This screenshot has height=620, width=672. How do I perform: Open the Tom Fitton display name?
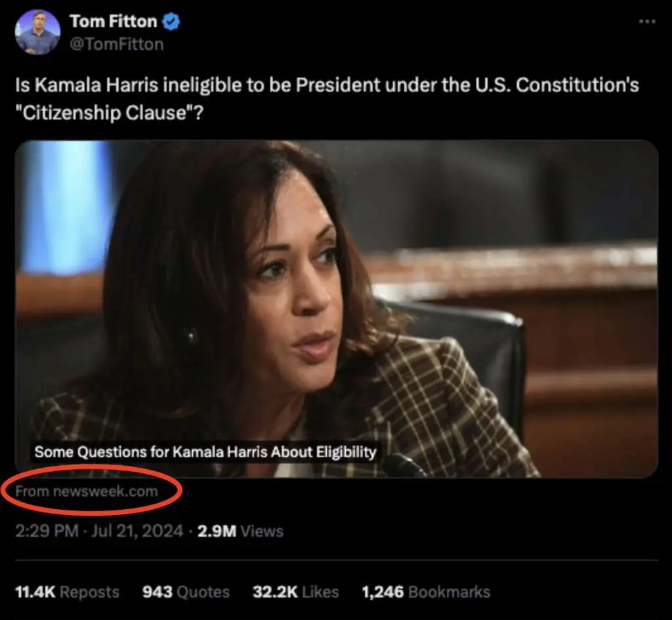(x=113, y=22)
